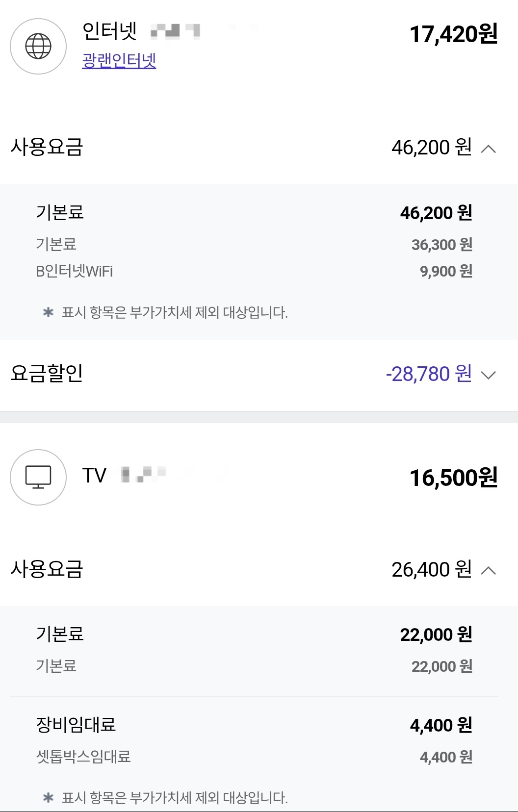
Task: Click the 장비임대료 heading
Action: pos(76,725)
